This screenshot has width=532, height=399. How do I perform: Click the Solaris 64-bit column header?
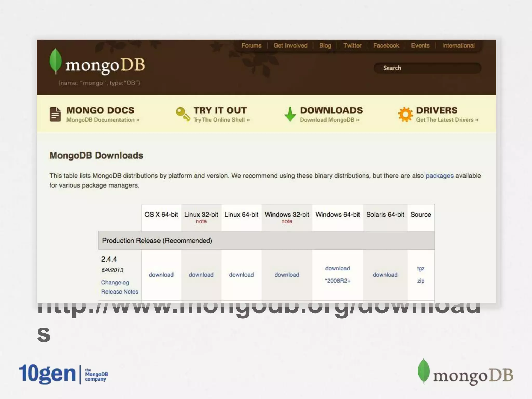point(385,215)
